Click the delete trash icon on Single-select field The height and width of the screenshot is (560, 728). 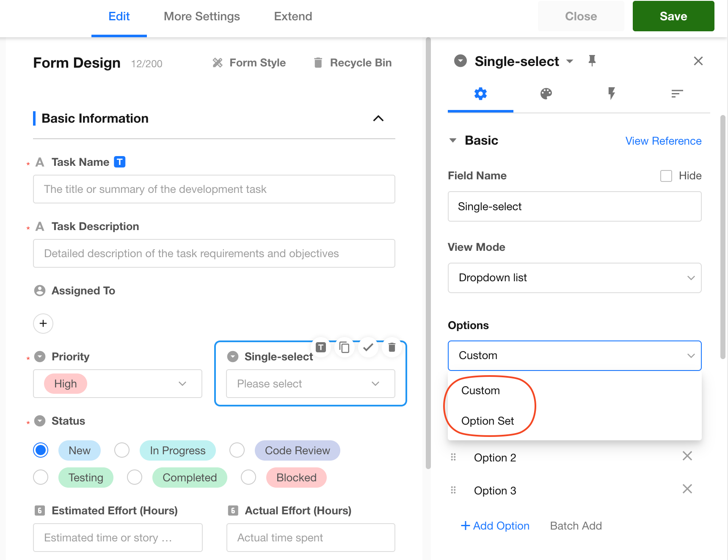tap(392, 347)
